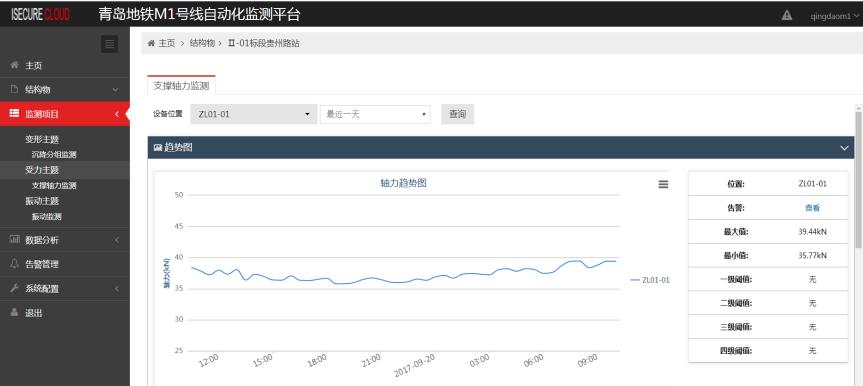Click the list icon beside 监测项目
This screenshot has height=386, width=863.
click(x=15, y=114)
